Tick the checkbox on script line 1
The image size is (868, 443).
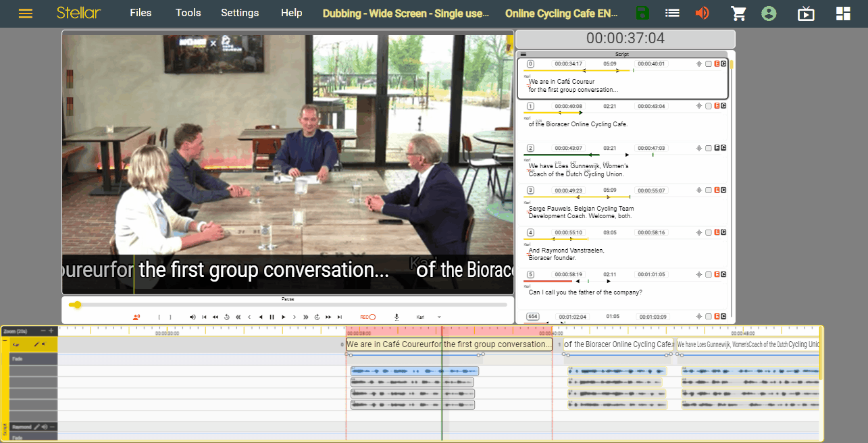[x=708, y=106]
